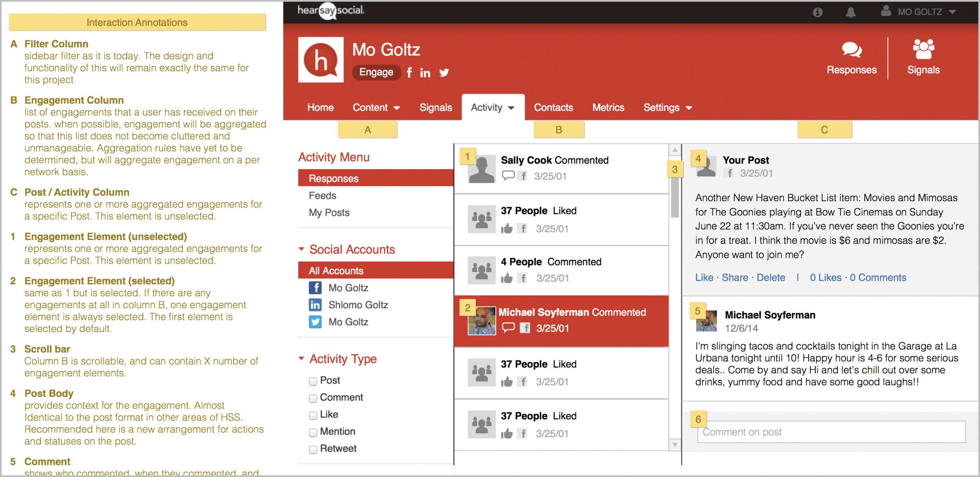Go to the Home tab
Image resolution: width=980 pixels, height=477 pixels.
320,107
